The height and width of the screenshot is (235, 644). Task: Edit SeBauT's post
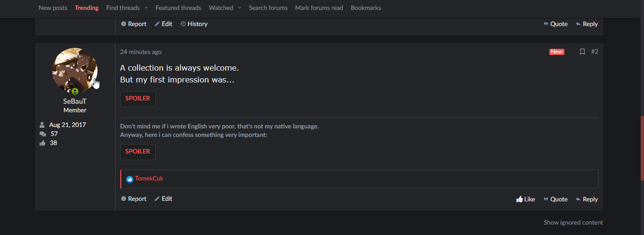click(163, 199)
